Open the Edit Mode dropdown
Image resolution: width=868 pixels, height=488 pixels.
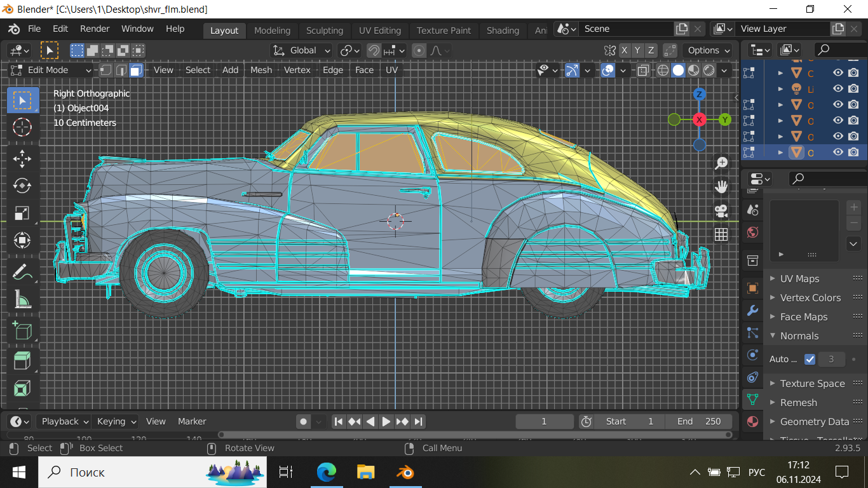(51, 71)
